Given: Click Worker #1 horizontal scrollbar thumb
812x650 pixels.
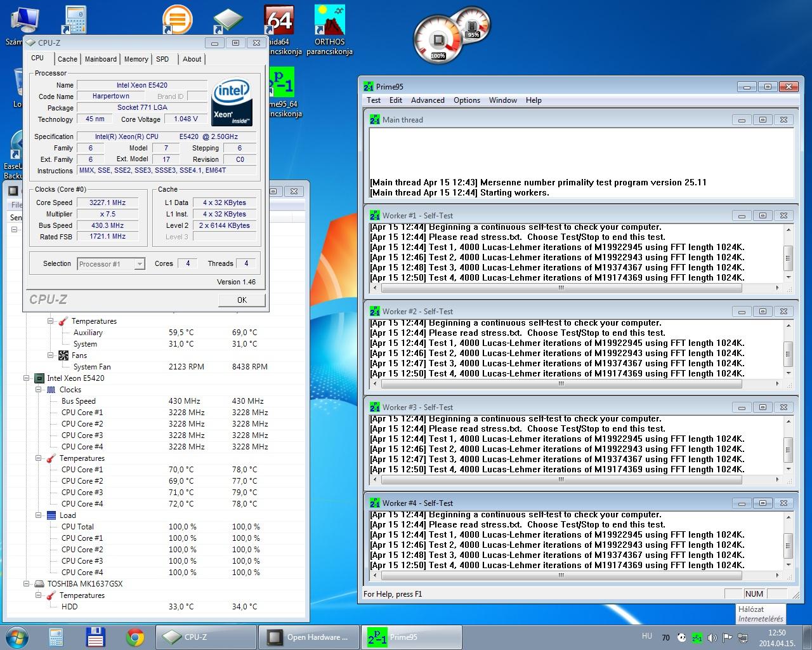Looking at the screenshot, I should pos(561,288).
